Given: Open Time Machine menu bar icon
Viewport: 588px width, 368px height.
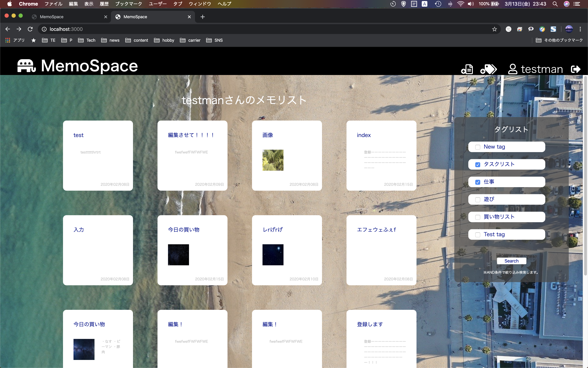Looking at the screenshot, I should (438, 4).
